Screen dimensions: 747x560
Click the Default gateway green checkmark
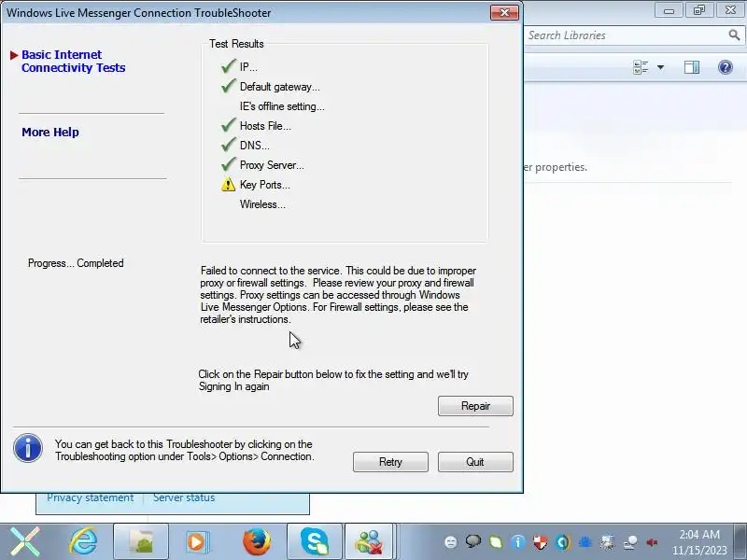229,86
